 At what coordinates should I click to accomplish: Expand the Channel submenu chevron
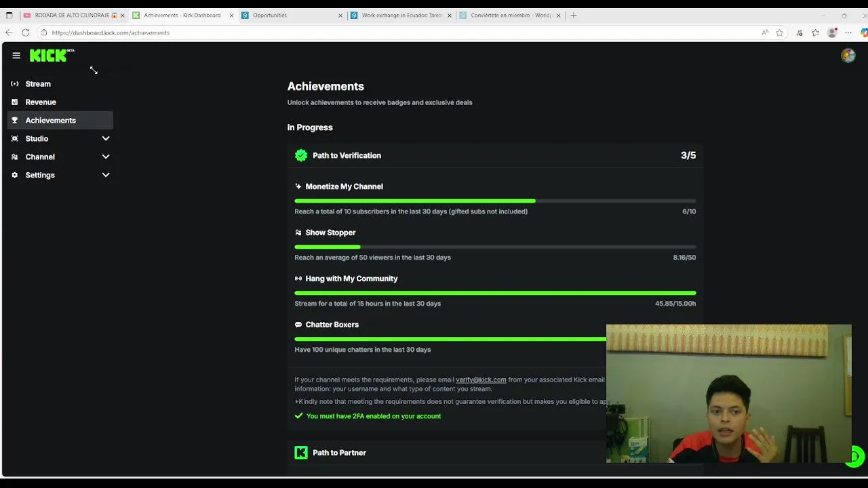tap(106, 157)
